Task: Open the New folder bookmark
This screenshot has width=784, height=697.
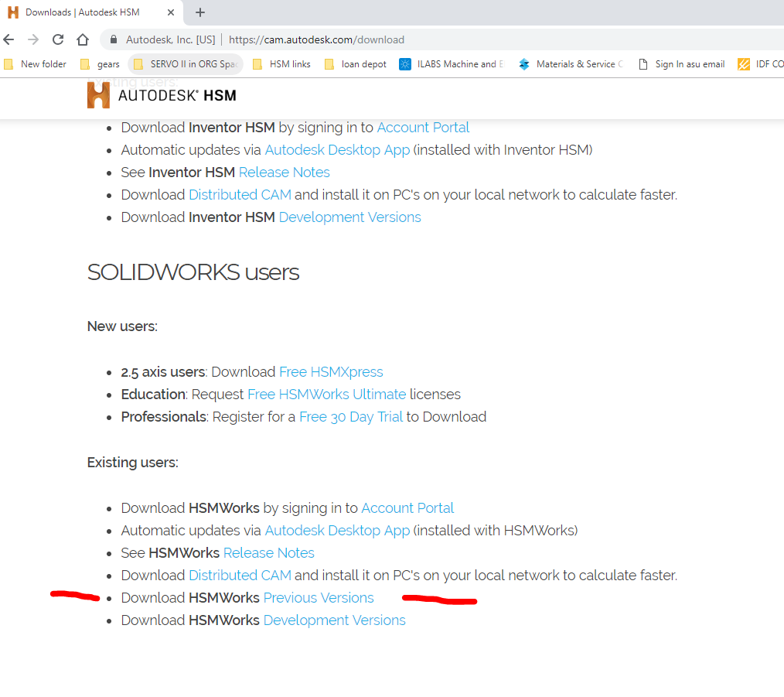Action: click(35, 64)
